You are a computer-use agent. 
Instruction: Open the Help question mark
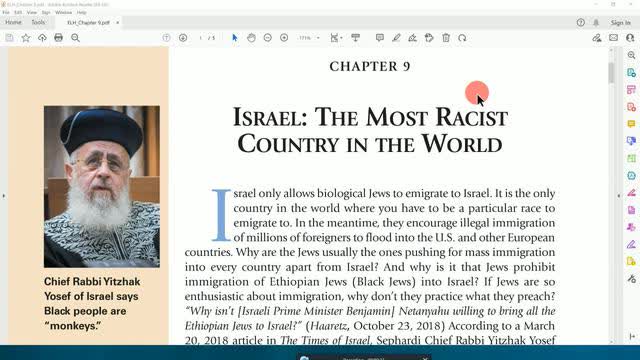[x=580, y=22]
